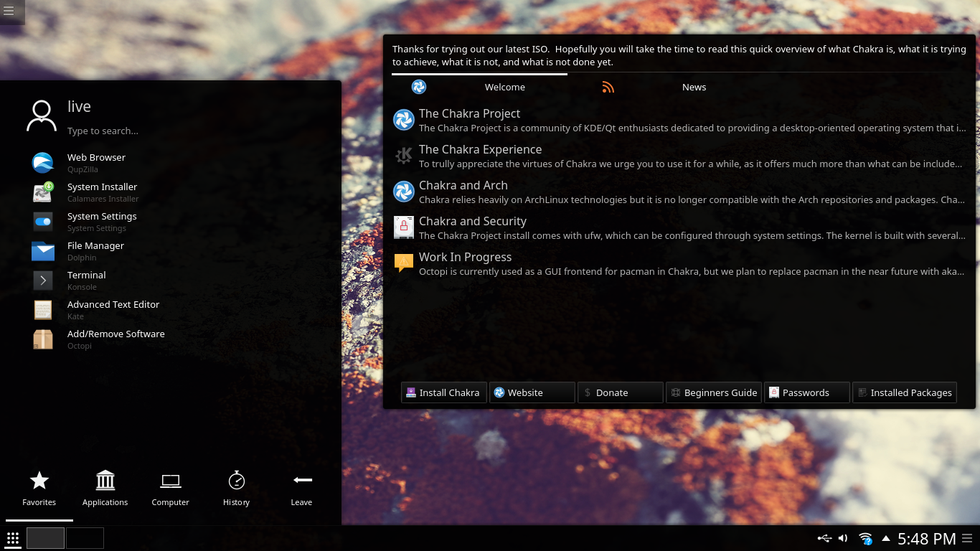
Task: Click the Calamares Installer subtitle text
Action: click(103, 199)
